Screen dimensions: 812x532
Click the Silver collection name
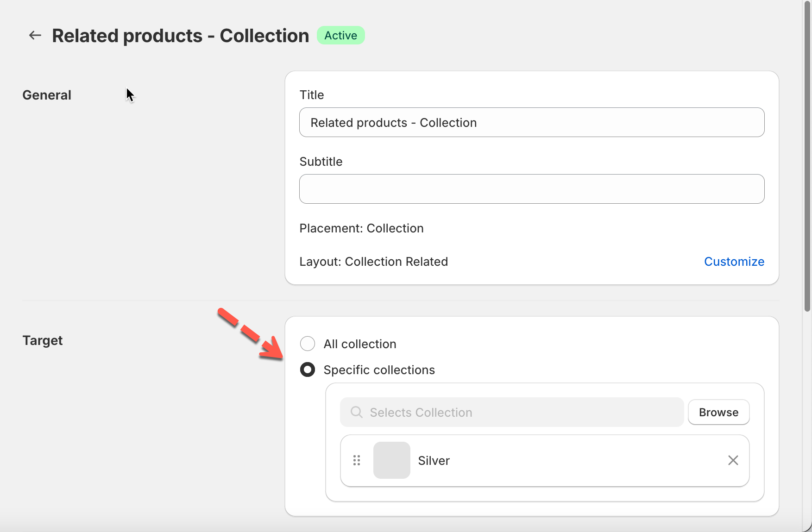pyautogui.click(x=434, y=461)
